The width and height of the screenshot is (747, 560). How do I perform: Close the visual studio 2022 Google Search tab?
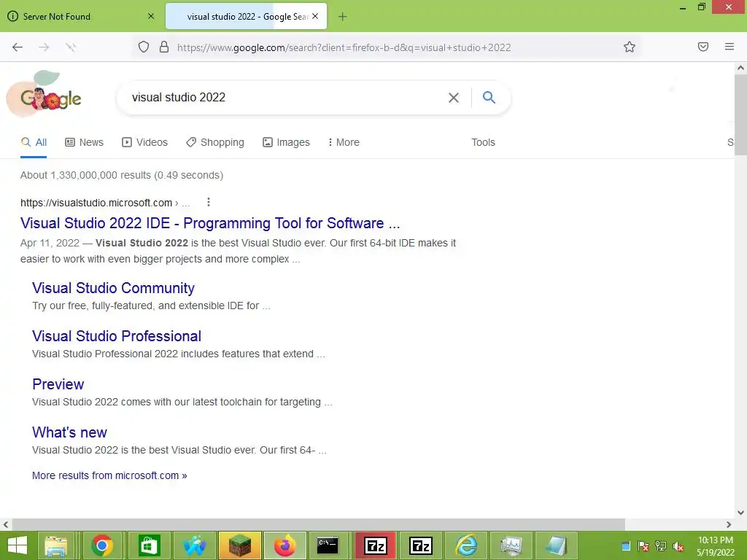point(315,16)
